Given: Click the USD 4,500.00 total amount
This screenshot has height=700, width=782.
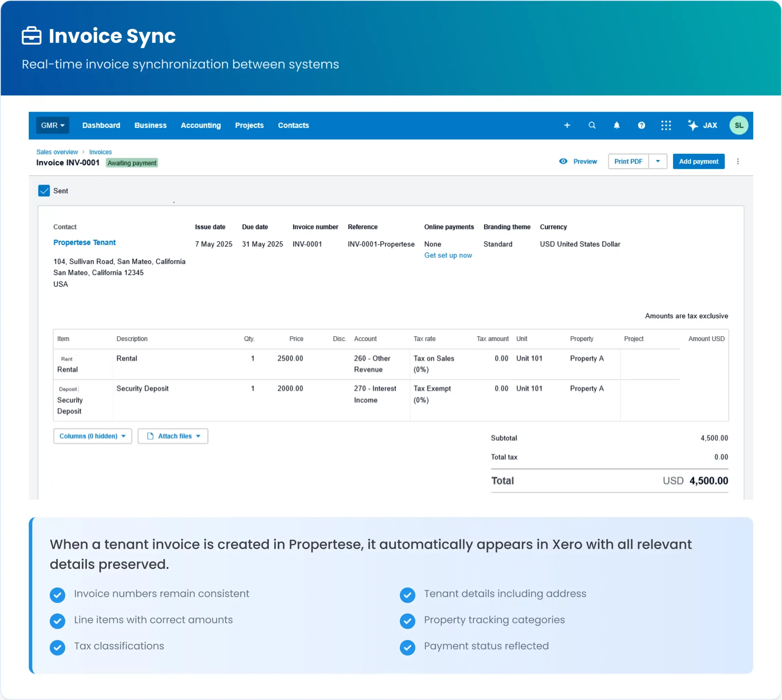Looking at the screenshot, I should [695, 480].
